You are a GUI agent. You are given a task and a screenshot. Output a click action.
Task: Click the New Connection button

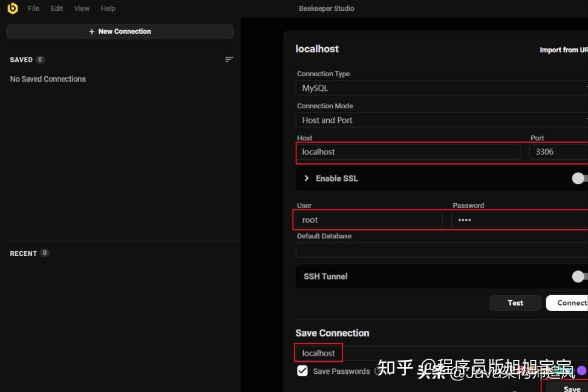(x=120, y=31)
